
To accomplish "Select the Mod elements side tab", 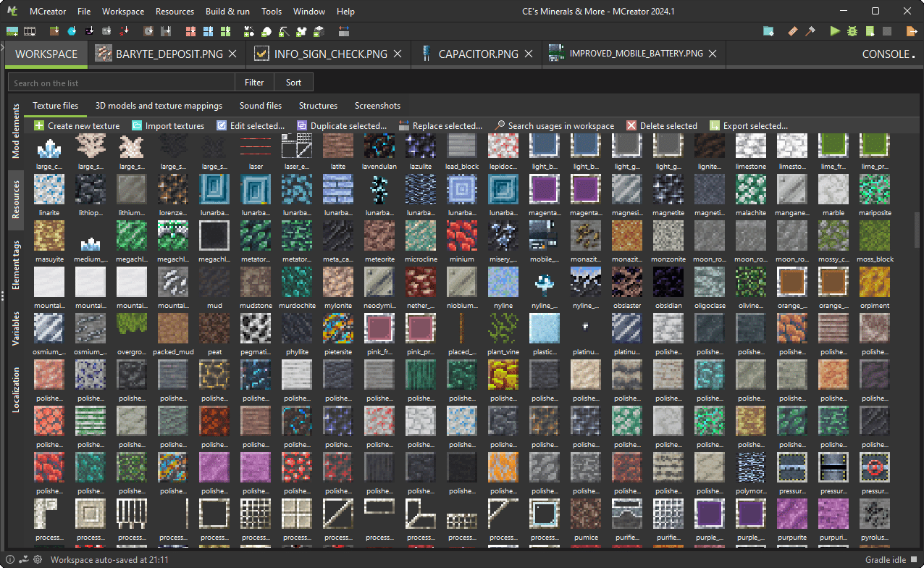I will 17,131.
